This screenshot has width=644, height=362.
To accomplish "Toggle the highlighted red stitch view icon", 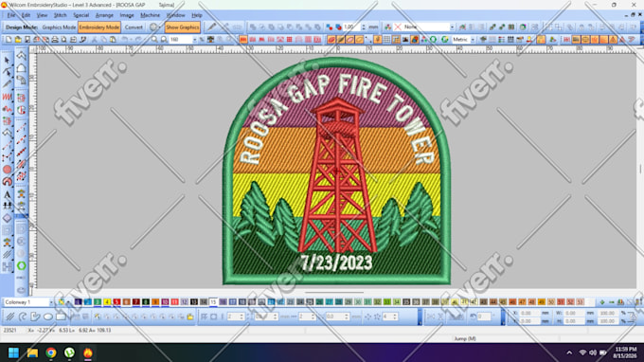I will point(243,40).
